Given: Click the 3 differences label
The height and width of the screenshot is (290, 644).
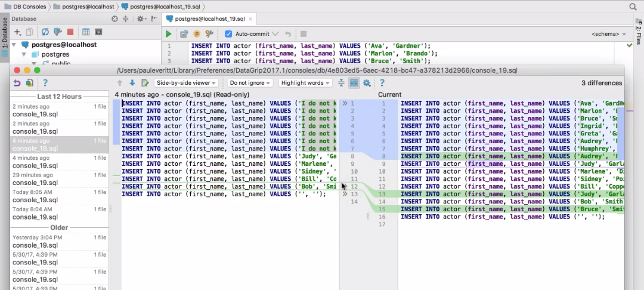Looking at the screenshot, I should tap(602, 83).
